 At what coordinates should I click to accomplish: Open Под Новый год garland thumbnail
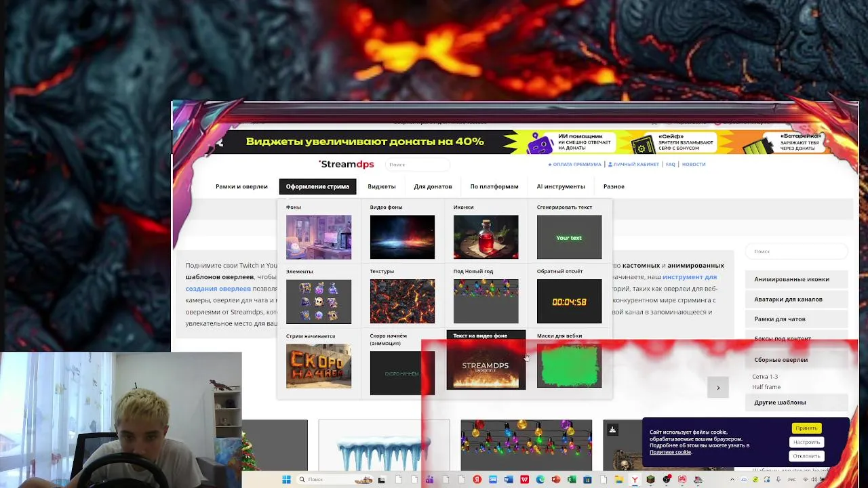coord(486,302)
